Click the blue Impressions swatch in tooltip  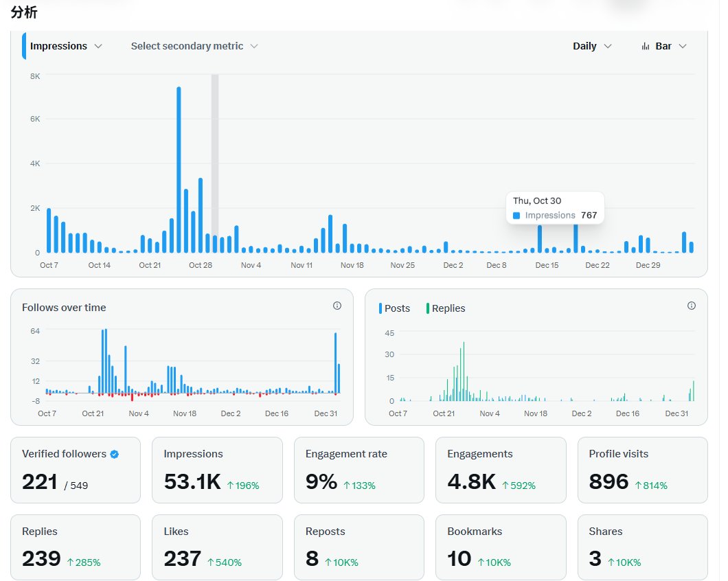[516, 216]
